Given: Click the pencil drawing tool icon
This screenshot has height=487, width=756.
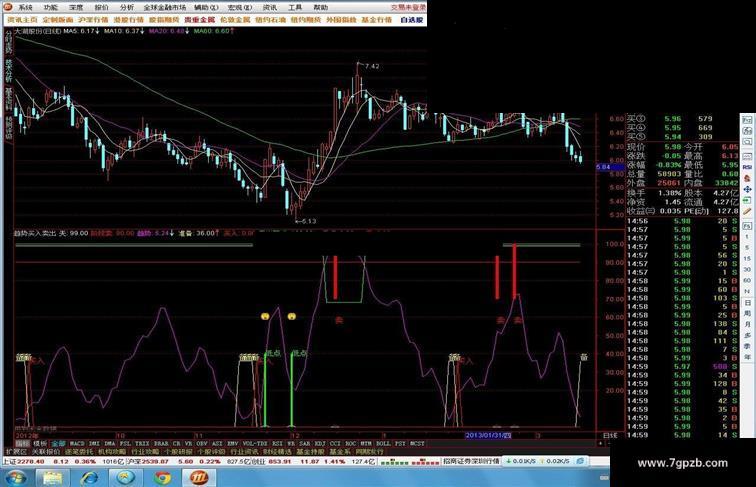Looking at the screenshot, I should pos(747,212).
